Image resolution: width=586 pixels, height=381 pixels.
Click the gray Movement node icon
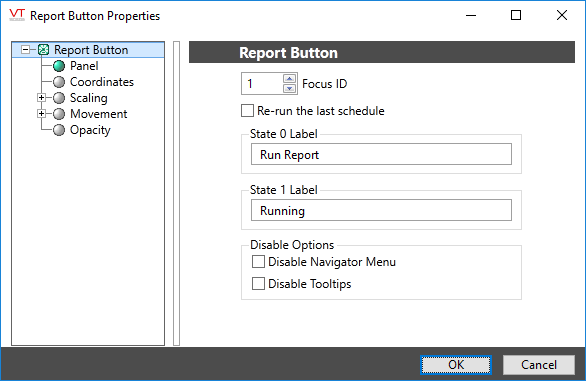[x=59, y=114]
